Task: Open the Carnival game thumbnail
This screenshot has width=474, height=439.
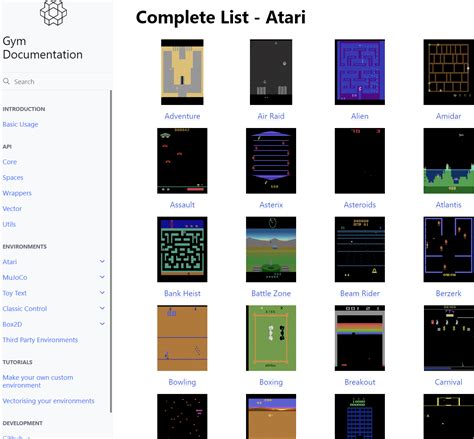Action: coord(449,338)
